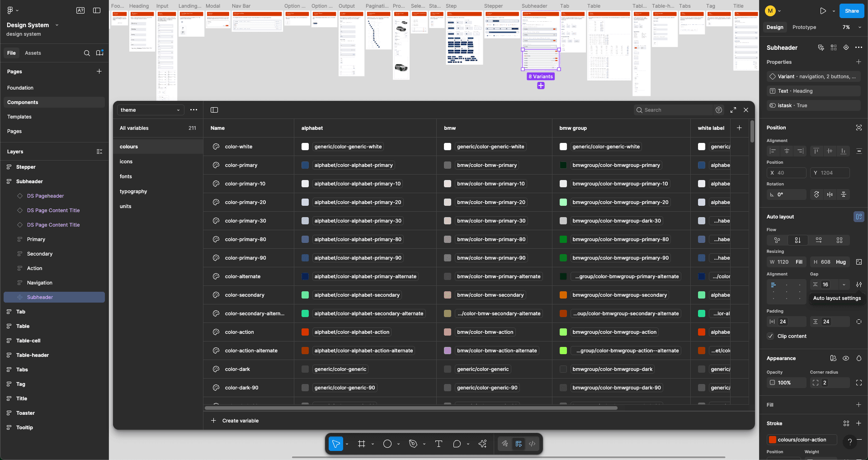
Task: Expand the variables modal to full size
Action: [x=733, y=110]
